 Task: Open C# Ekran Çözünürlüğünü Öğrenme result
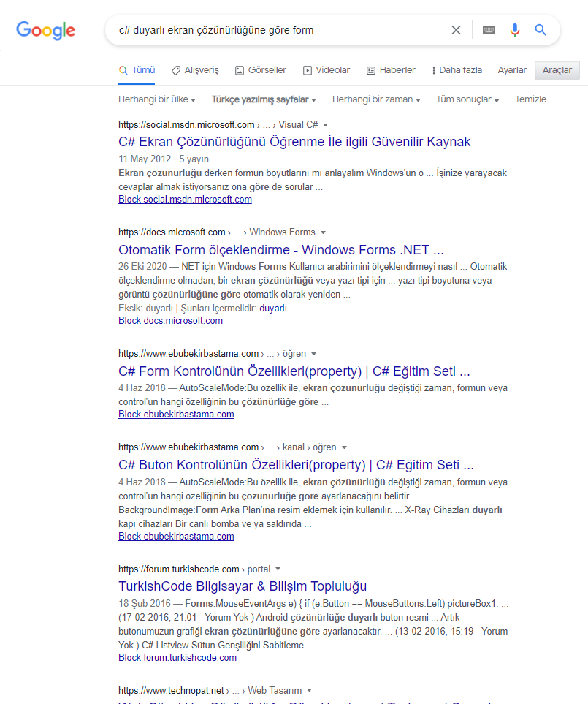(294, 142)
